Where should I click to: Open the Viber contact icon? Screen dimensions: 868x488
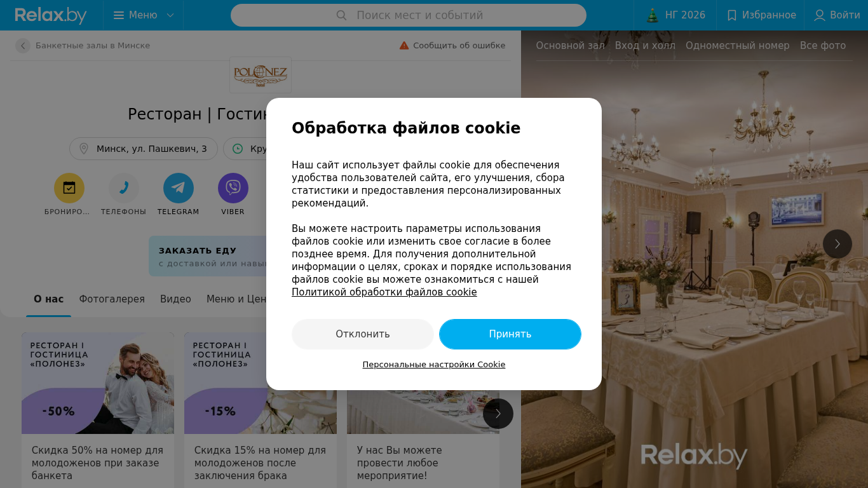(x=233, y=188)
